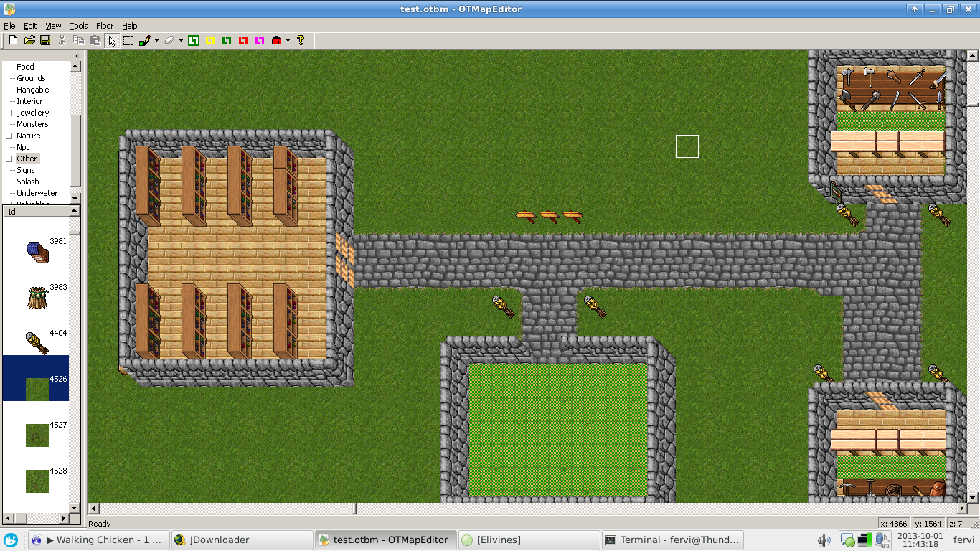
Task: Open the Floor menu
Action: (105, 26)
